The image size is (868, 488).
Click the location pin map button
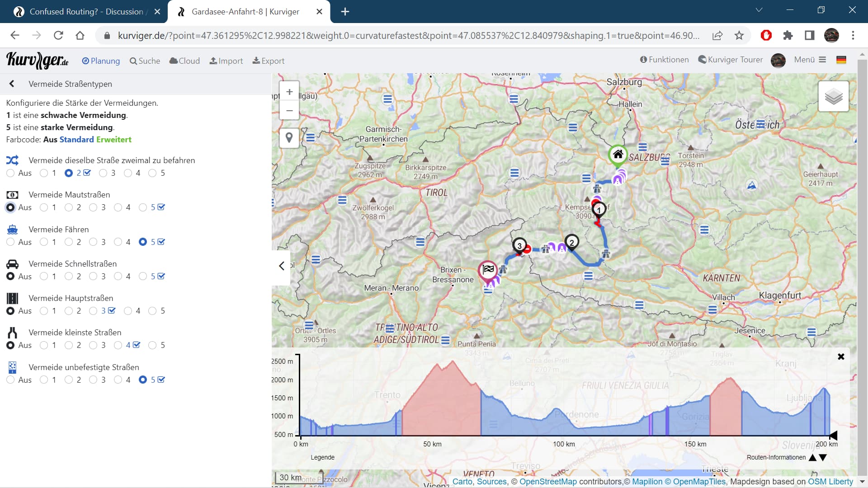[289, 137]
